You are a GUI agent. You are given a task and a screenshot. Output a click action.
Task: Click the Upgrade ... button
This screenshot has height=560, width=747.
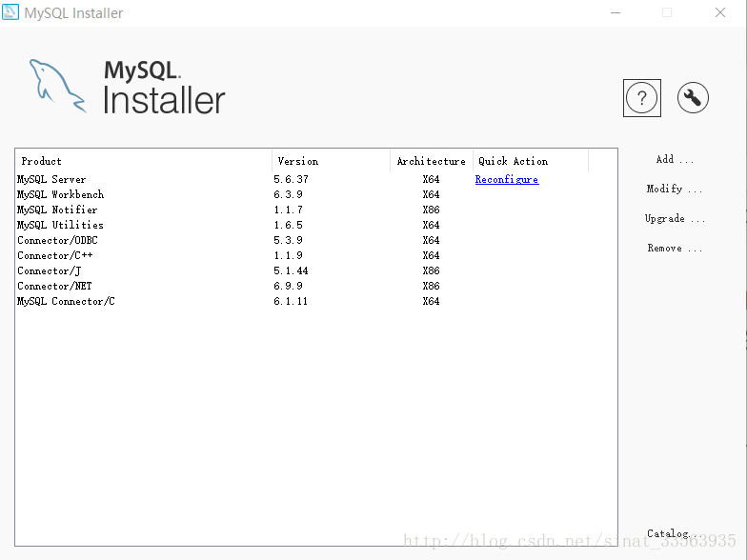coord(675,219)
